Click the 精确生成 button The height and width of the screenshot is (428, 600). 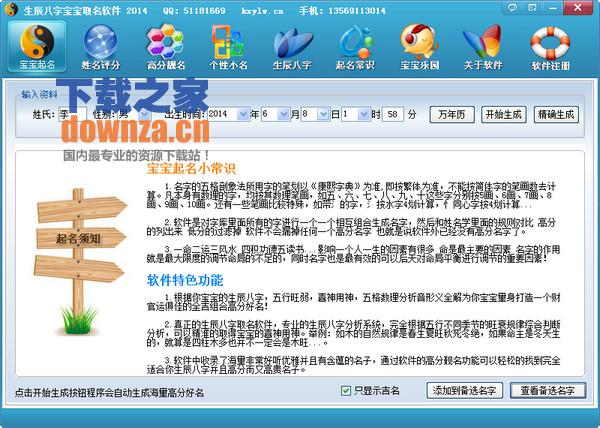(556, 114)
